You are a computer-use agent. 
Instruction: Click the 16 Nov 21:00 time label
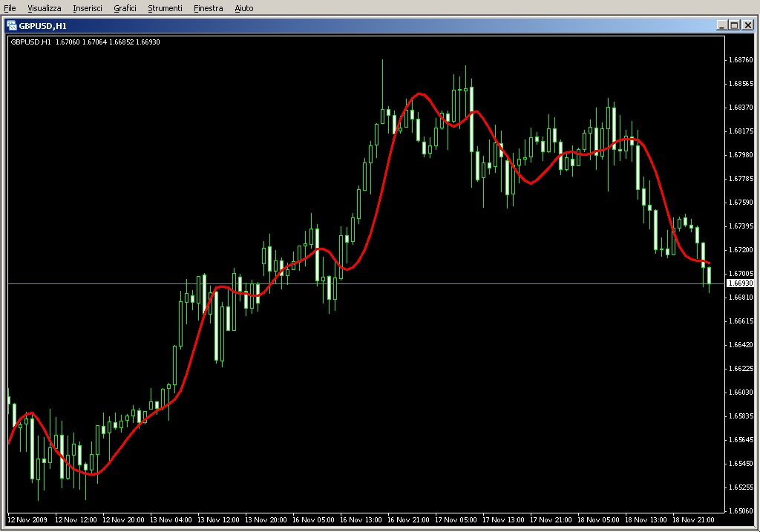[408, 520]
